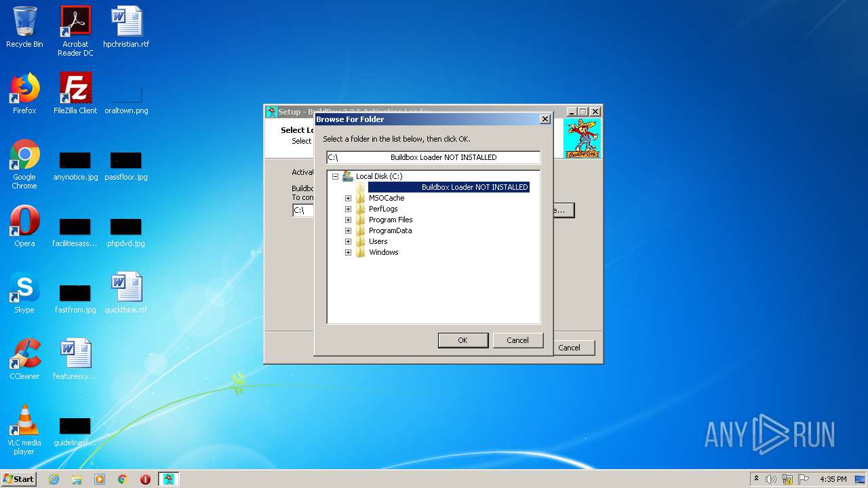Select the facilitiesass desktop image file
The width and height of the screenshot is (868, 488).
point(75,232)
